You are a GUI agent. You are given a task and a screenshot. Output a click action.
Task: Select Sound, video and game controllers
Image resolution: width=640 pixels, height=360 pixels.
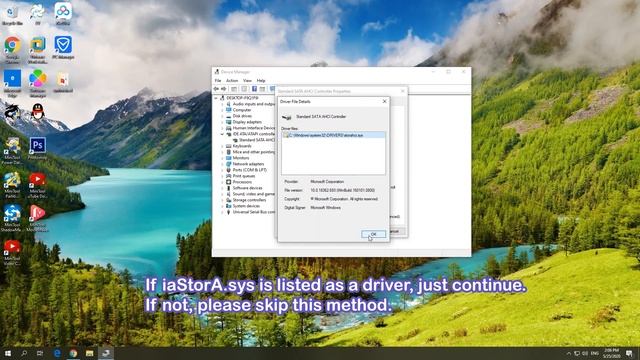pos(253,194)
